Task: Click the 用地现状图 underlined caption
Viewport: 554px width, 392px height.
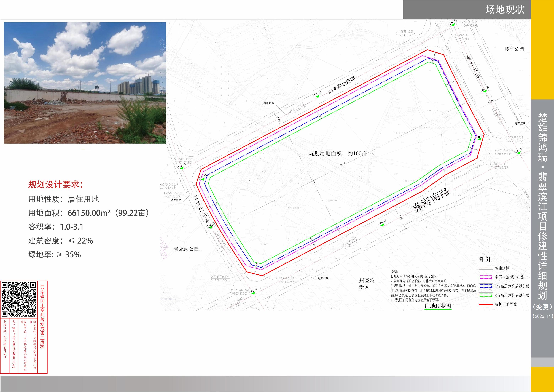Action: pyautogui.click(x=438, y=306)
